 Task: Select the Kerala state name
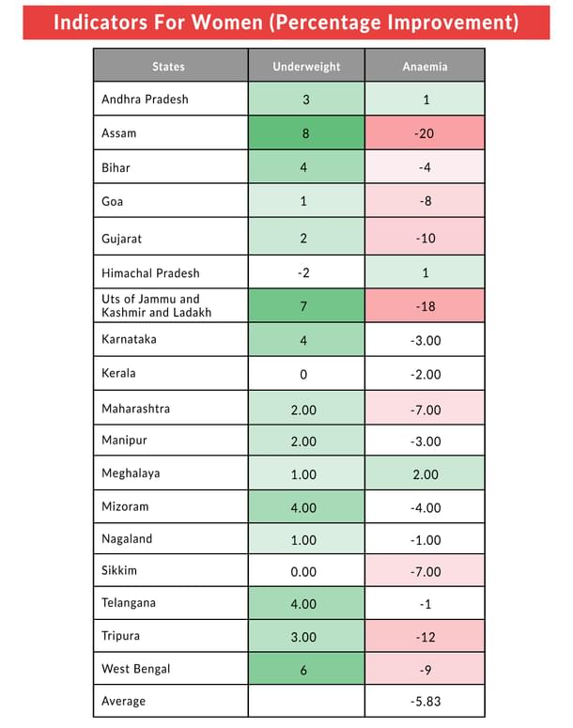[118, 373]
